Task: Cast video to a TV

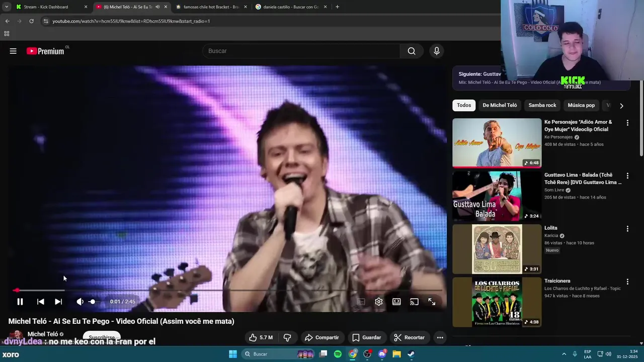Action: [414, 302]
